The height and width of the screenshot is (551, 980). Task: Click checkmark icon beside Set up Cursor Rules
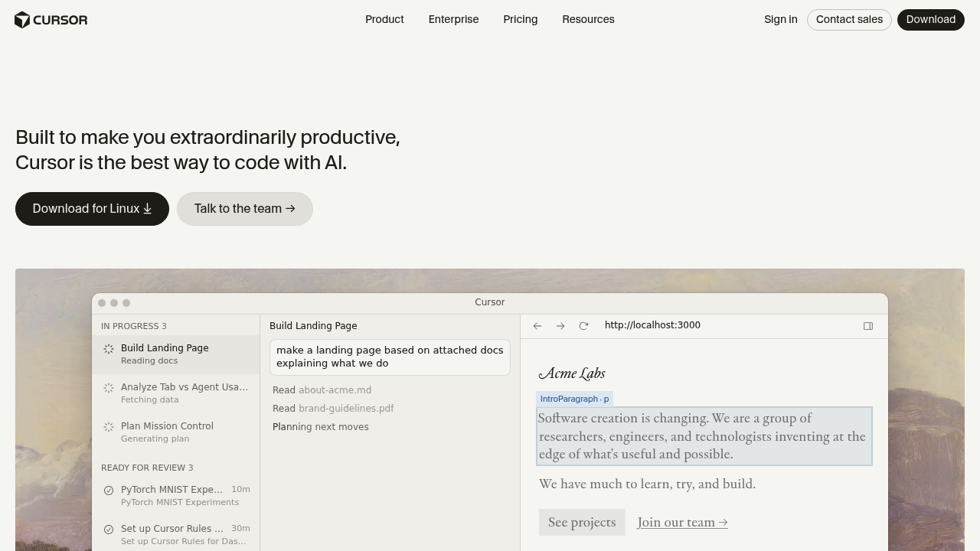pyautogui.click(x=109, y=530)
